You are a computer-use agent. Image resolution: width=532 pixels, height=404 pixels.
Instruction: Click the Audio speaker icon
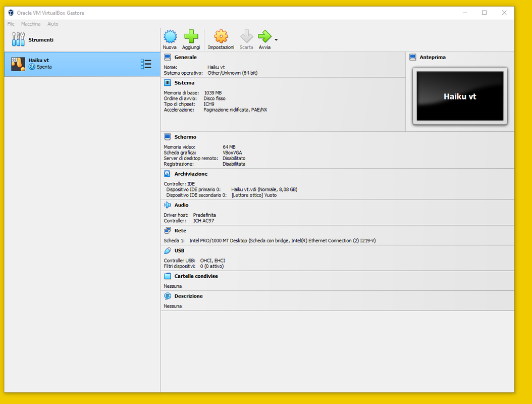[167, 205]
